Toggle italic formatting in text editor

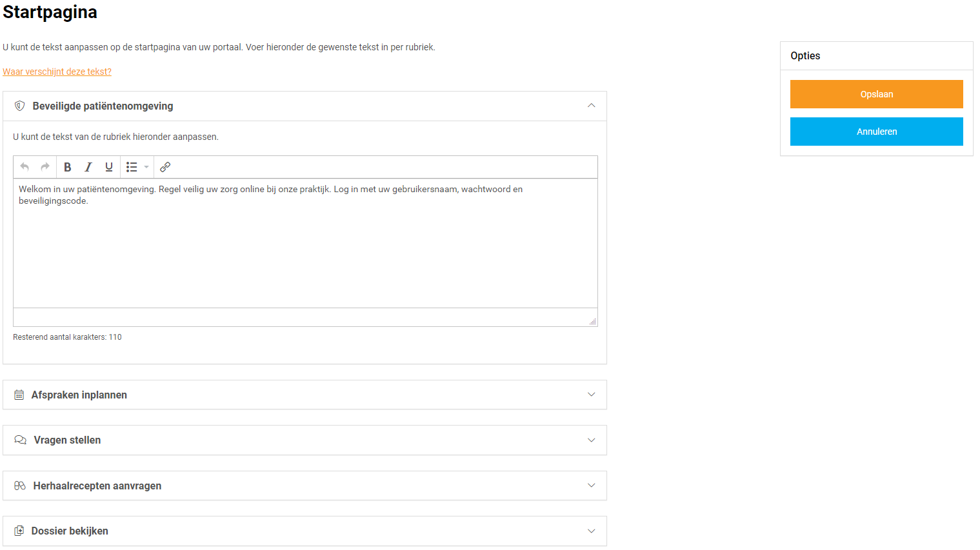click(88, 167)
